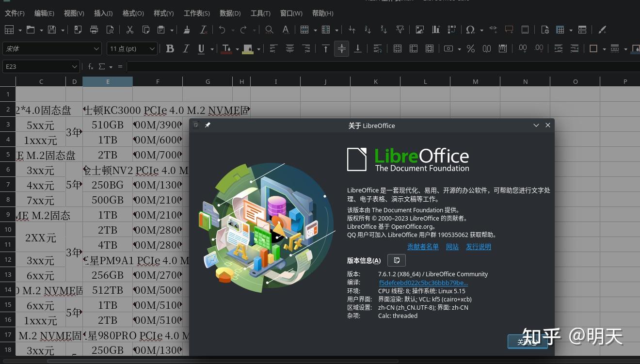Insert a special character with the Omega icon
640x364 pixels.
pyautogui.click(x=470, y=30)
